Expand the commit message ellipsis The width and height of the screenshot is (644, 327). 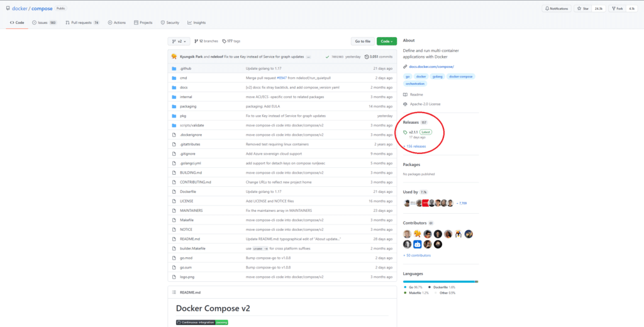308,57
